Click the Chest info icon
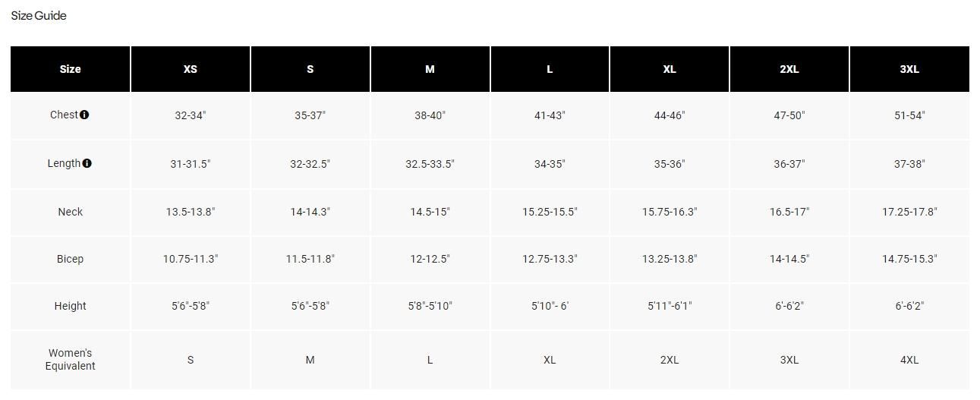The image size is (980, 400). click(84, 115)
